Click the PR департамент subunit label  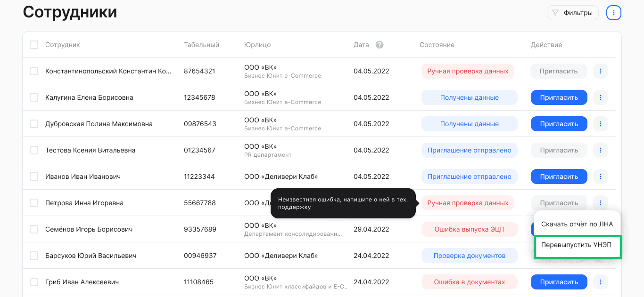click(268, 155)
